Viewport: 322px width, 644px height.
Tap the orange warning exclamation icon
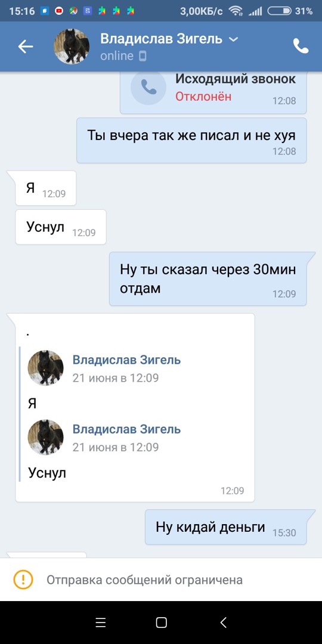point(23,580)
